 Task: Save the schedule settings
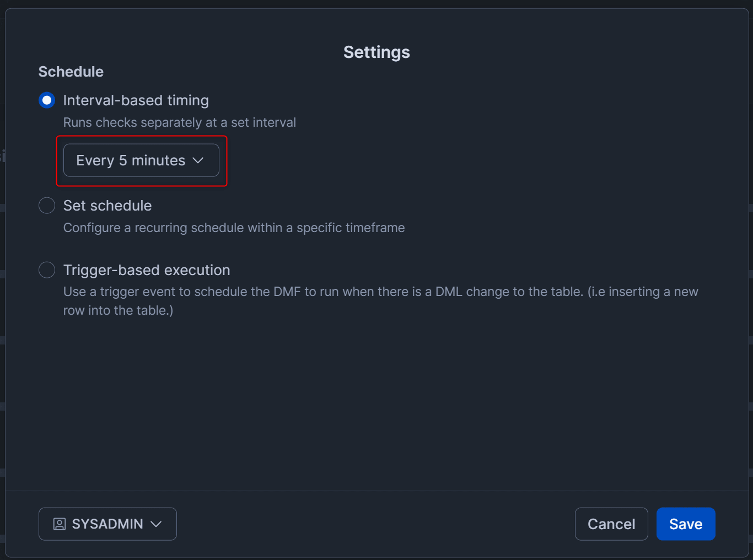(x=685, y=524)
